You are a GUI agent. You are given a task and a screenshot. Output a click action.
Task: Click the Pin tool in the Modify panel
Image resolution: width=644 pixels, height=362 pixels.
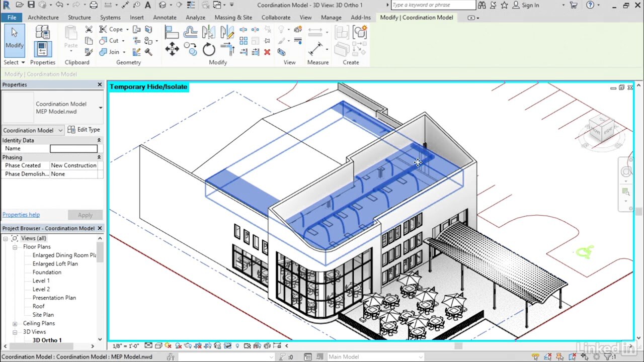pos(267,40)
